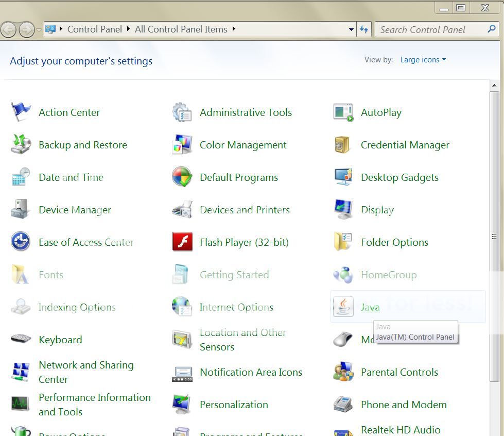
Task: Click the Control Panel breadcrumb
Action: [x=95, y=29]
